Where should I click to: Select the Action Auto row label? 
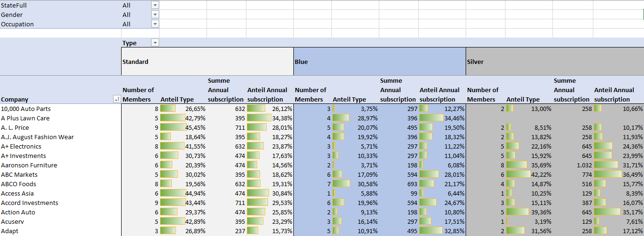(x=61, y=212)
